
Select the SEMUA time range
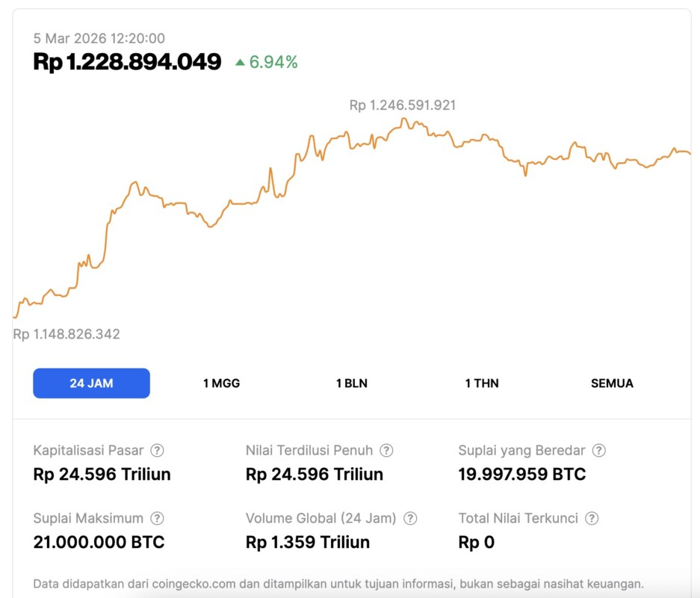pos(612,383)
